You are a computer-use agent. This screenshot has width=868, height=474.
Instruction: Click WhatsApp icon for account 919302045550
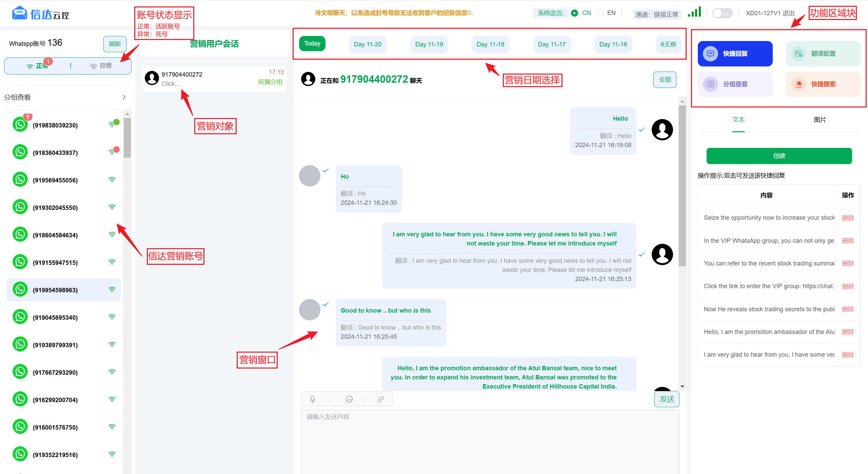tap(20, 207)
